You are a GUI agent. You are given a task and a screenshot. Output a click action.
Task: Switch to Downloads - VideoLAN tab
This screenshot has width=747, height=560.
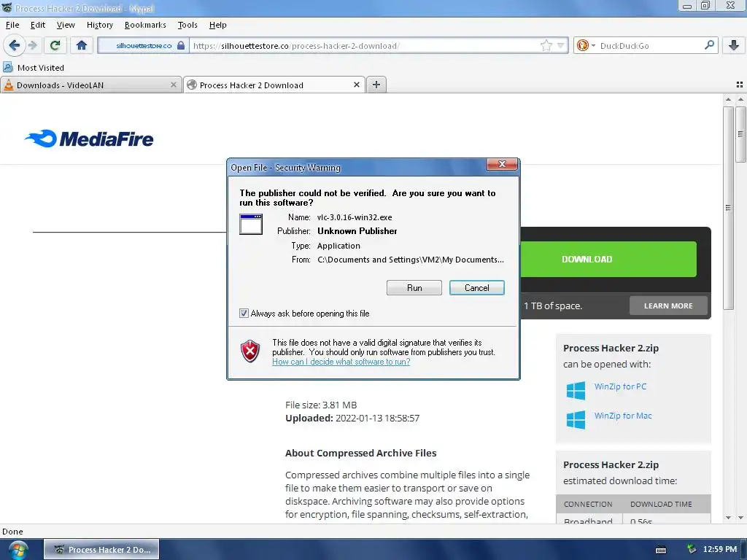[91, 85]
